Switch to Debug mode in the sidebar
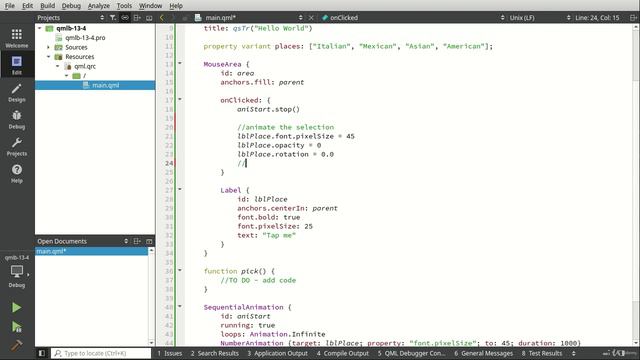Image resolution: width=640 pixels, height=360 pixels. 17,120
